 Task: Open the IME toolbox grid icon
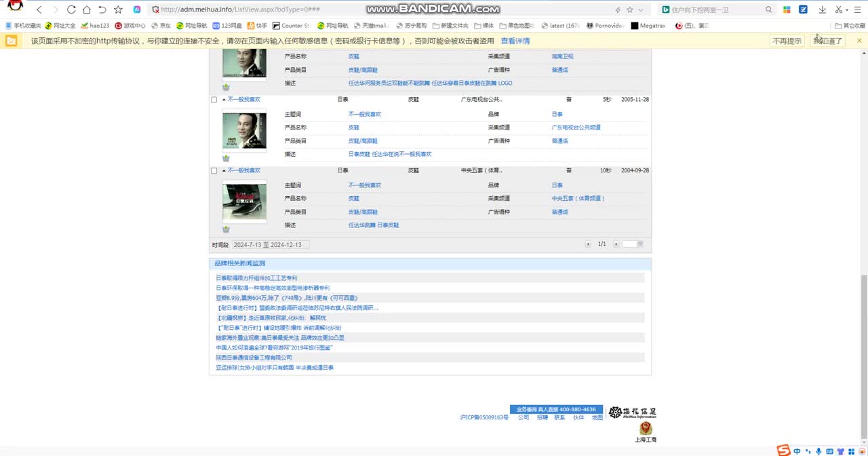pos(851,451)
